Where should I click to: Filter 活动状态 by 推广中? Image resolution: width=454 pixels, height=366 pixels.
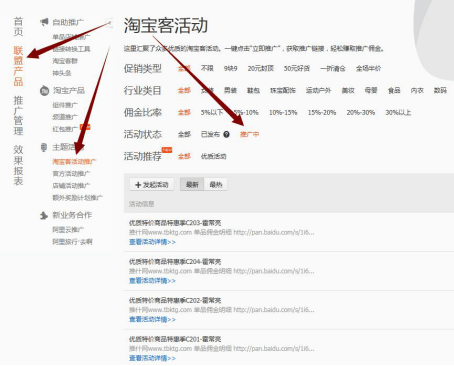249,134
